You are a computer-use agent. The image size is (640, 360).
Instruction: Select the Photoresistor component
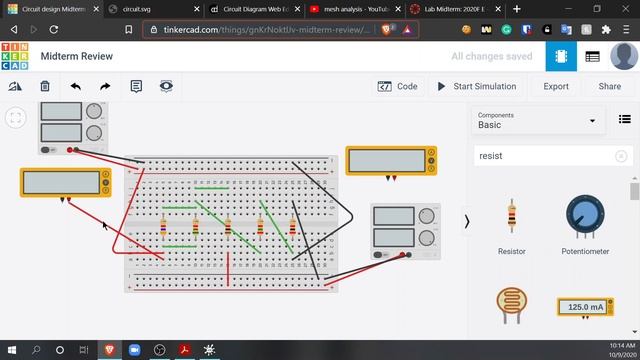[511, 306]
